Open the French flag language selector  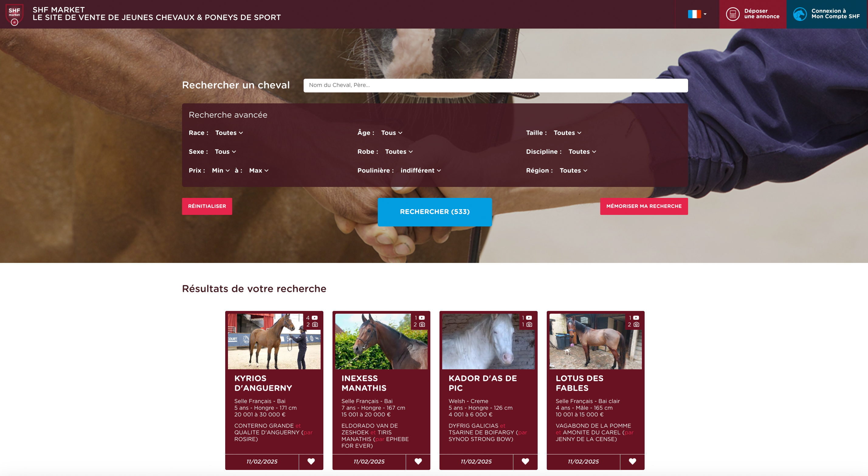697,14
